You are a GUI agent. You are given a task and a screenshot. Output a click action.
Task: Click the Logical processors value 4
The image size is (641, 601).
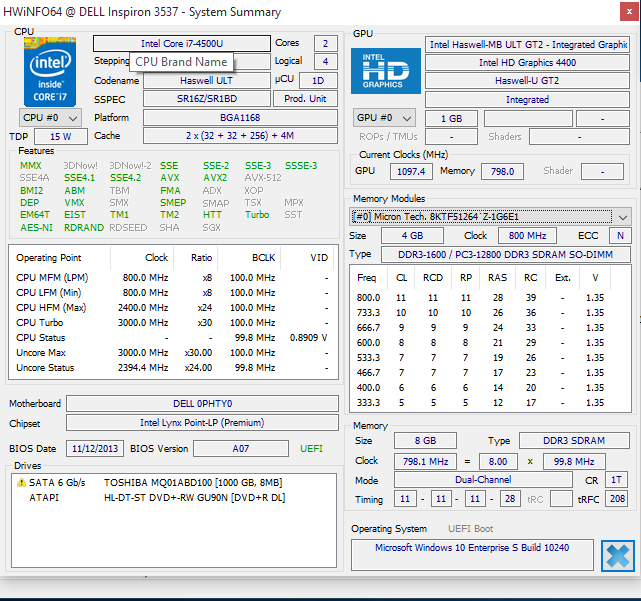325,62
